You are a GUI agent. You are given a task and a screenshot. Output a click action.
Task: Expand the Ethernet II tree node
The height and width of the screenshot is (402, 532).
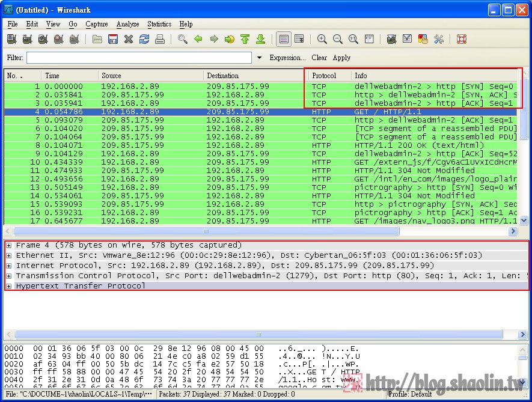[9, 255]
